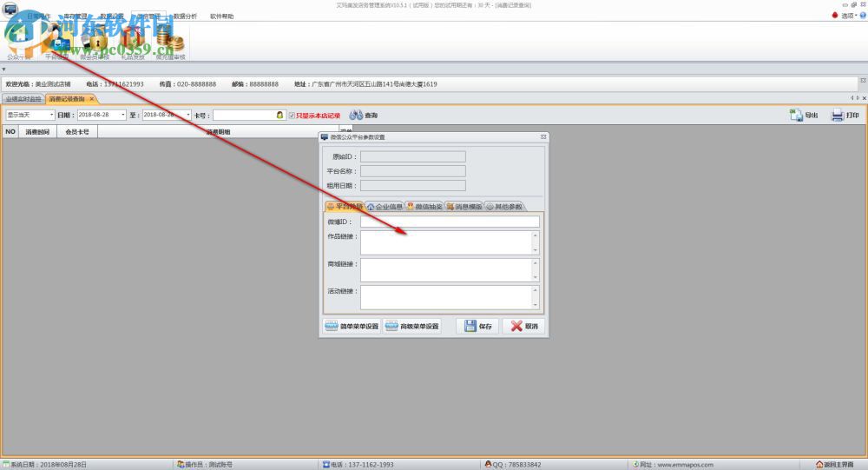Click the help question mark icon at top-right
This screenshot has width=868, height=470.
point(863,16)
